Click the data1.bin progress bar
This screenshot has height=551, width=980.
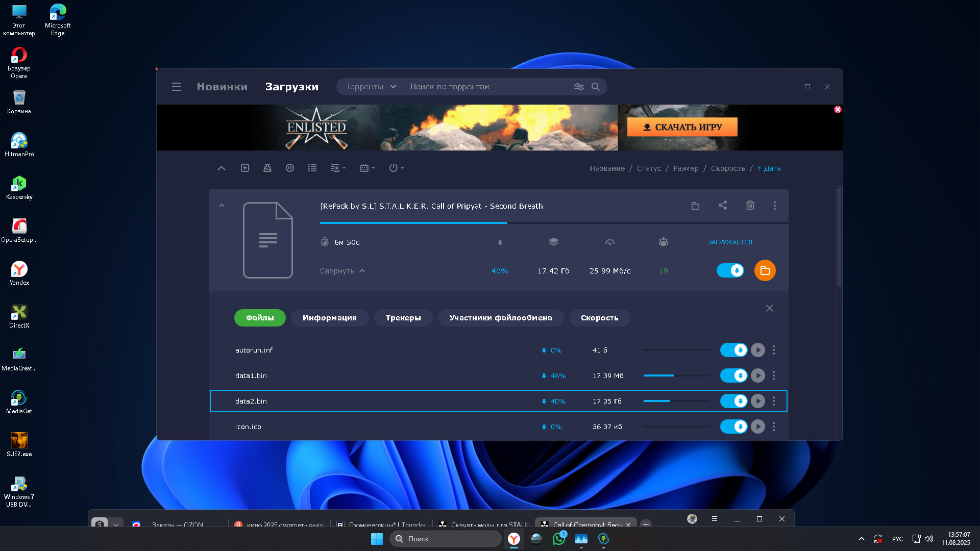[676, 375]
